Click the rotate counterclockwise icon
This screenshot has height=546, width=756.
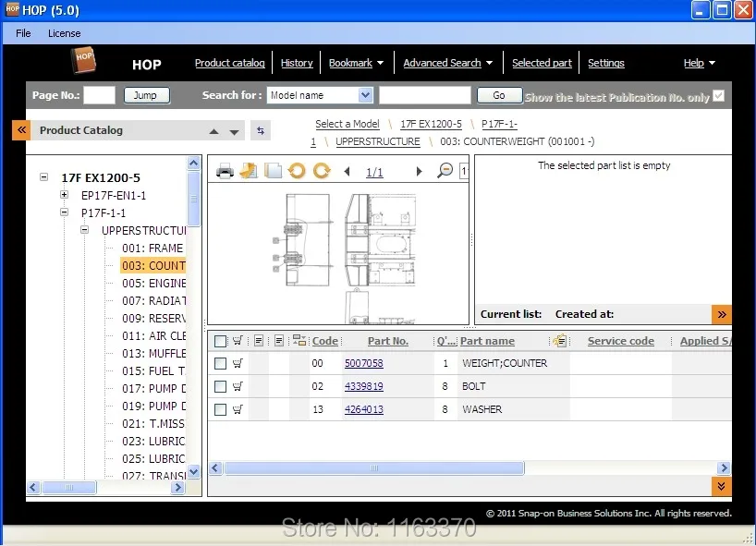tap(297, 171)
